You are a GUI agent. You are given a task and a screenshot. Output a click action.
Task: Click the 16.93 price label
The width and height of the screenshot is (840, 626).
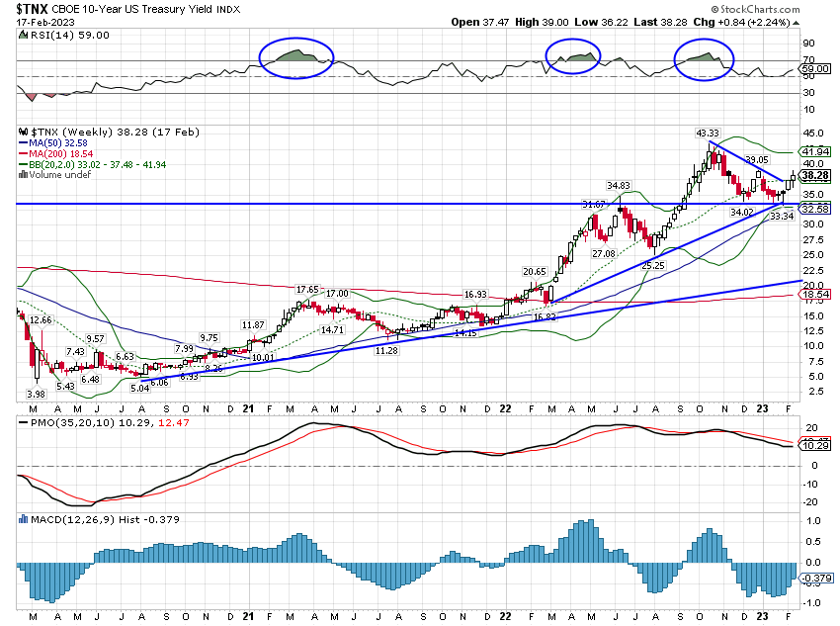(475, 295)
